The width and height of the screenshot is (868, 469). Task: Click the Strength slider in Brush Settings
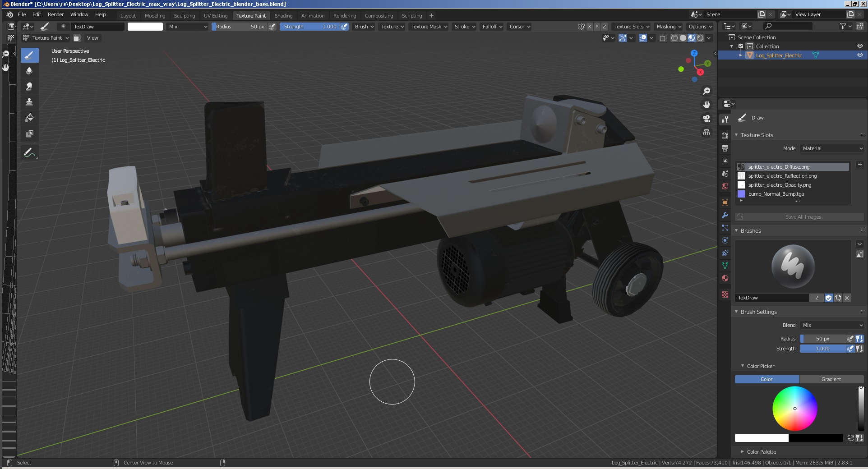[822, 349]
